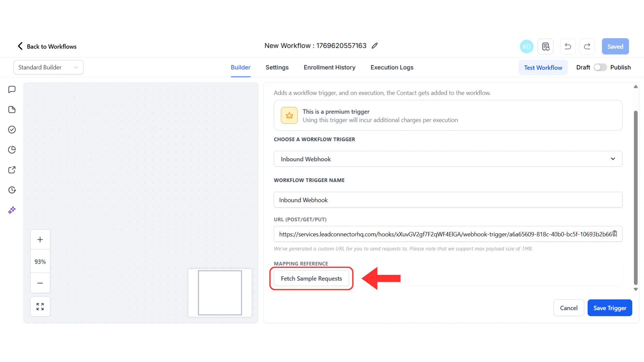The image size is (644, 362).
Task: Open the comments panel in the sidebar
Action: pos(12,89)
